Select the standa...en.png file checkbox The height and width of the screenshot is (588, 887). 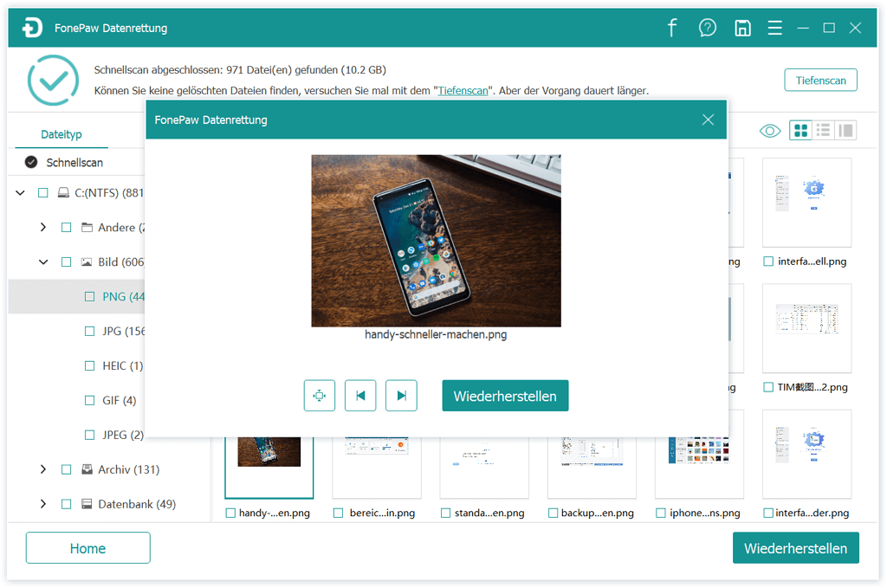coord(446,514)
